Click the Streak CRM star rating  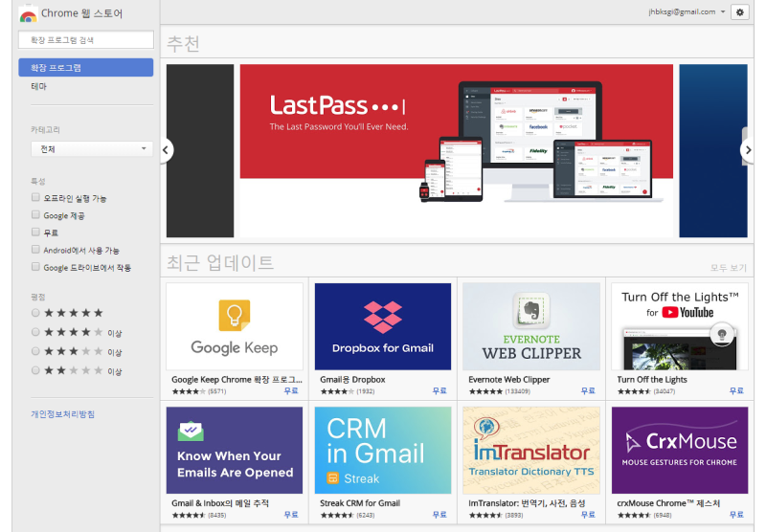(337, 515)
